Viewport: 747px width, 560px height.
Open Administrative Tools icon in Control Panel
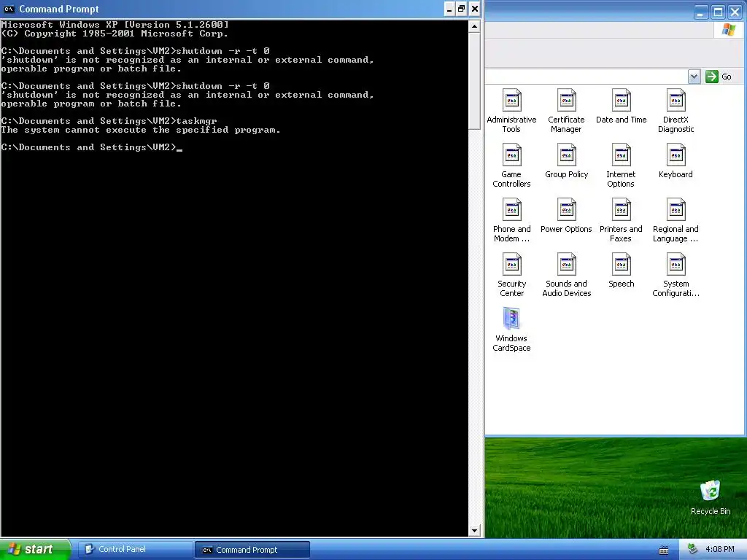[511, 111]
